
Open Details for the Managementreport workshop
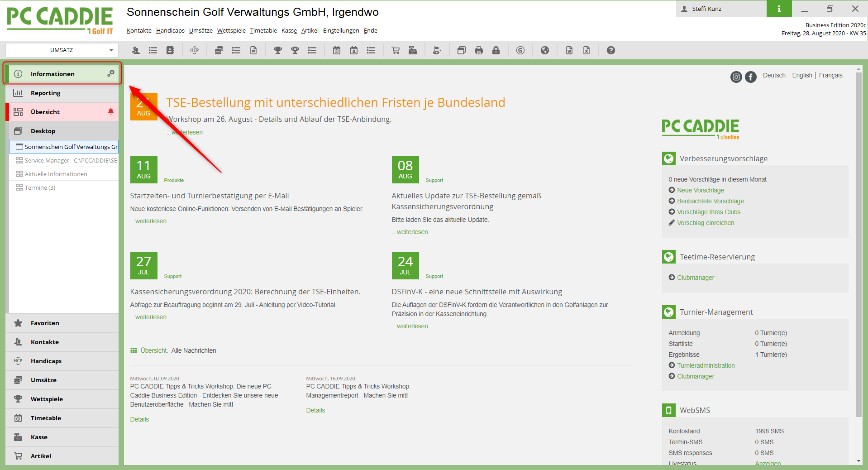pyautogui.click(x=315, y=410)
